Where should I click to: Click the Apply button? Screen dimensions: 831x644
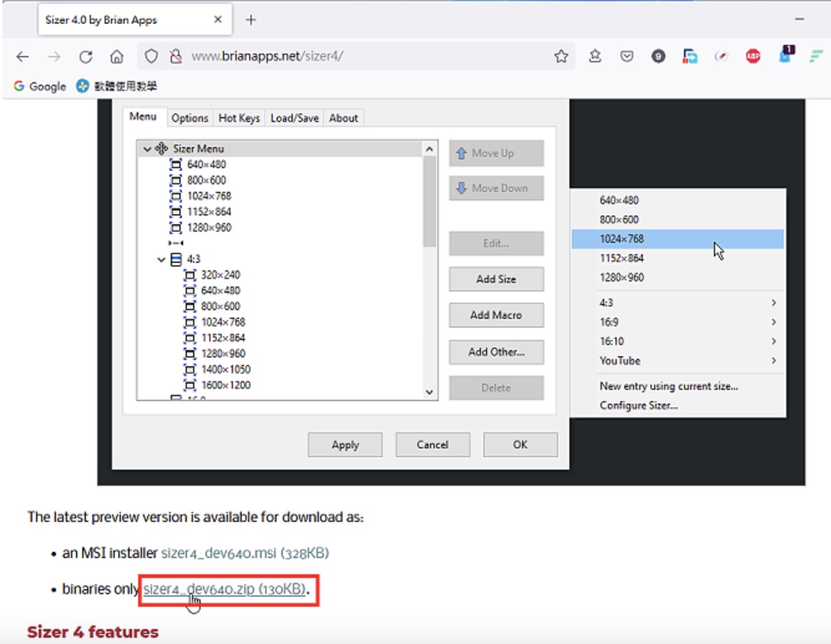tap(345, 445)
